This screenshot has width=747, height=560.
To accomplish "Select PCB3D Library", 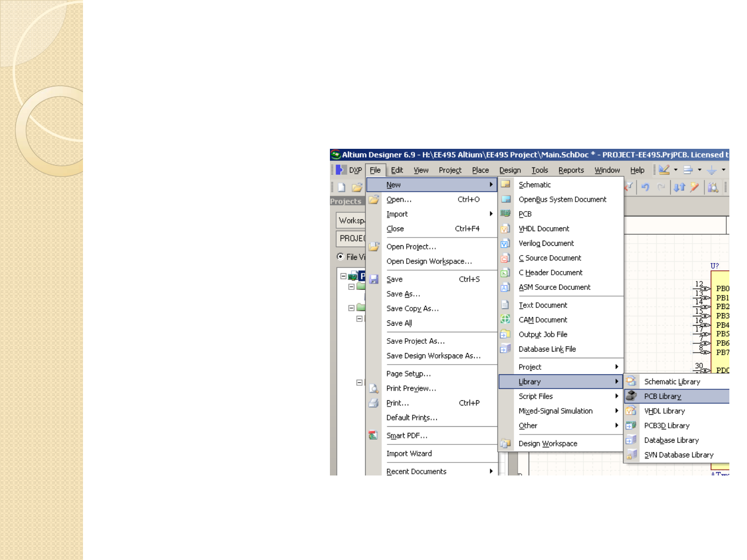I will click(x=677, y=426).
